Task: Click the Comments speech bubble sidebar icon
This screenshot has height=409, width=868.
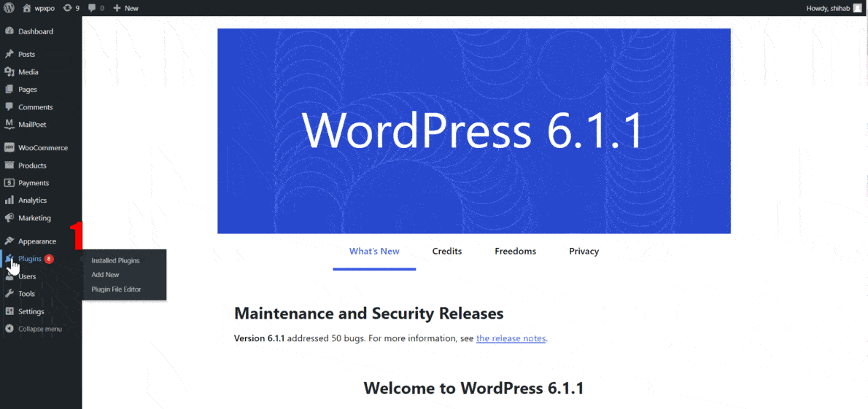Action: click(x=9, y=107)
